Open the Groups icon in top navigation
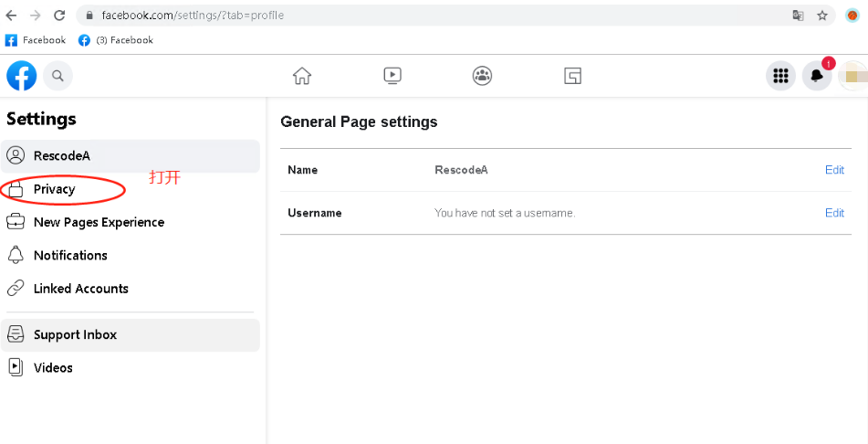The width and height of the screenshot is (868, 444). (x=483, y=76)
